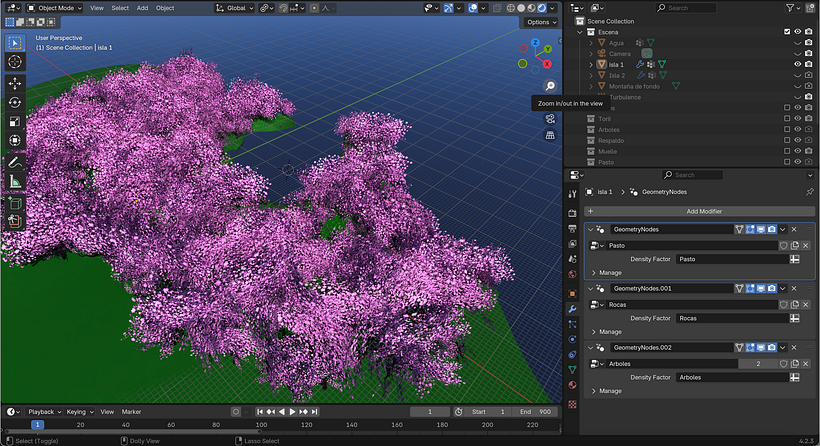Viewport: 820px width, 446px height.
Task: Open the View Layer properties tab
Action: (x=572, y=244)
